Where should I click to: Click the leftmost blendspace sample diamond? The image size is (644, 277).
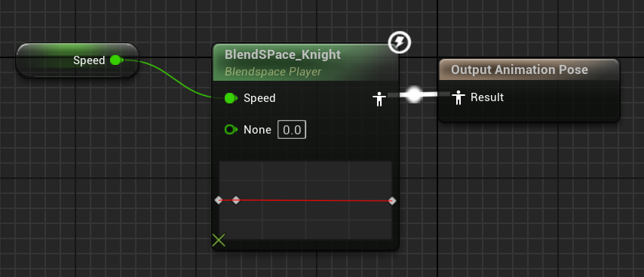[219, 200]
